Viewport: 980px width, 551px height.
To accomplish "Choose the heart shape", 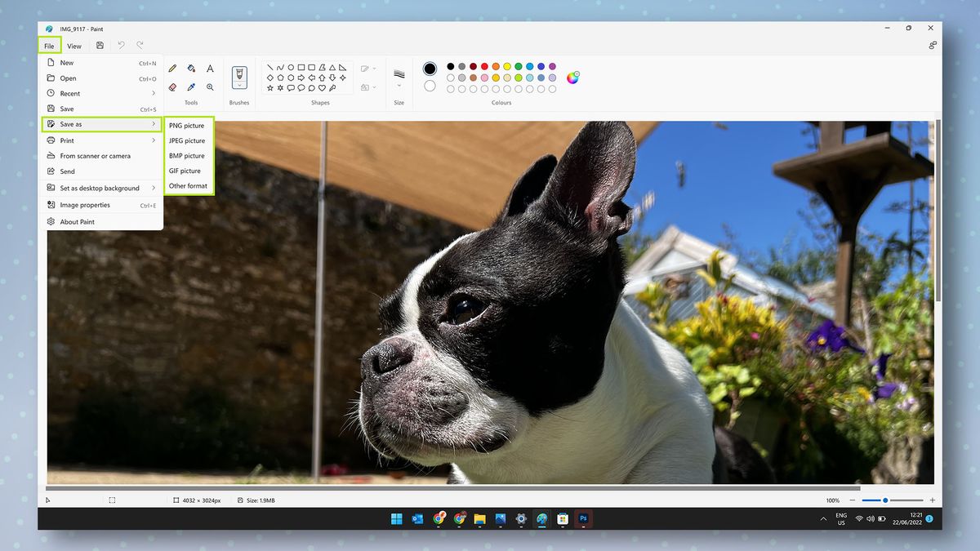I will (322, 87).
